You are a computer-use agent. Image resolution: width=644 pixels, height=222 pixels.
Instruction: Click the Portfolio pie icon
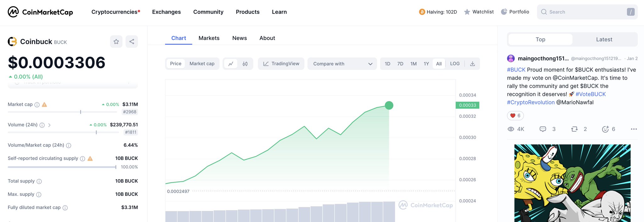coord(504,12)
